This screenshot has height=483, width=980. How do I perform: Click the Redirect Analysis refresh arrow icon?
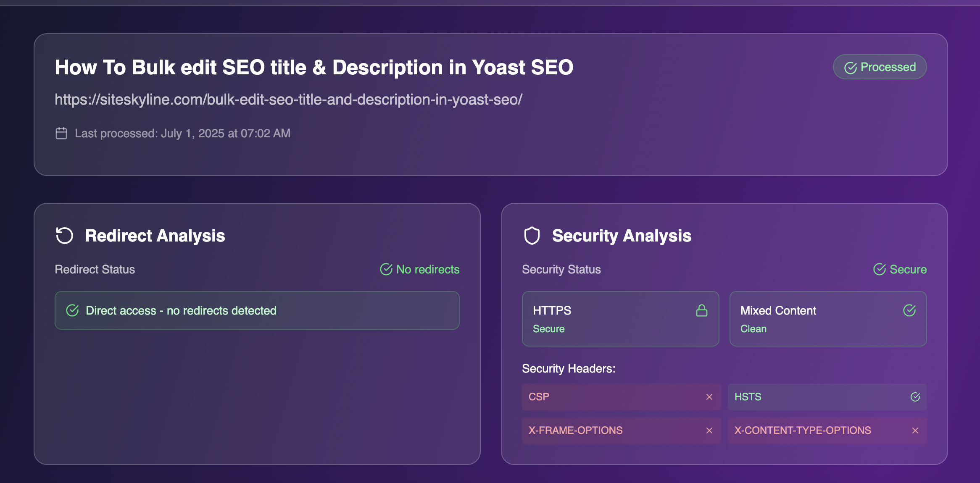point(64,236)
